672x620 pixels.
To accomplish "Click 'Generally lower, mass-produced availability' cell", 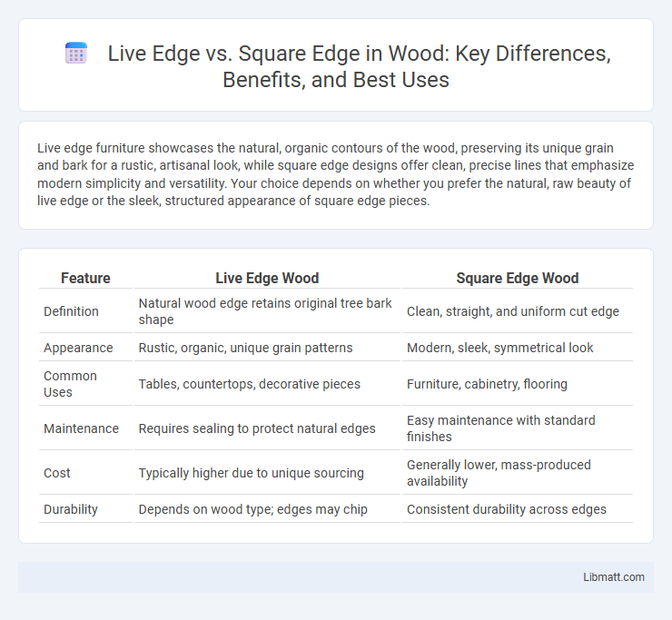I will (x=499, y=473).
